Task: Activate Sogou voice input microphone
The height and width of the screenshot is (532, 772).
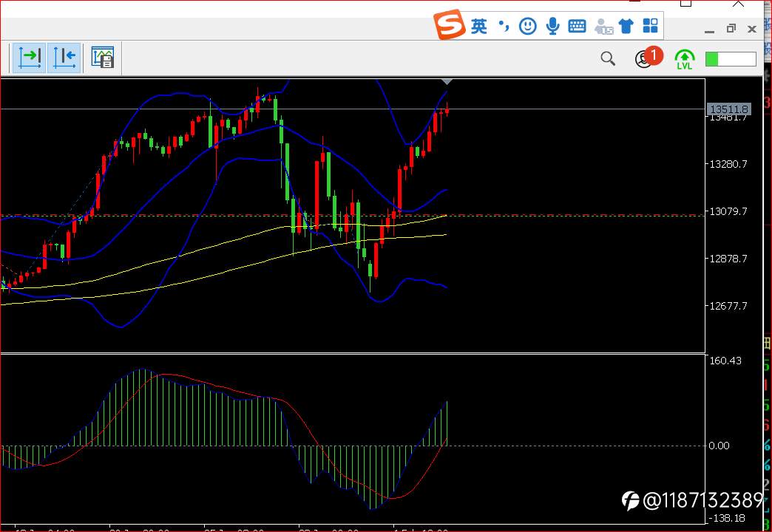Action: 553,26
